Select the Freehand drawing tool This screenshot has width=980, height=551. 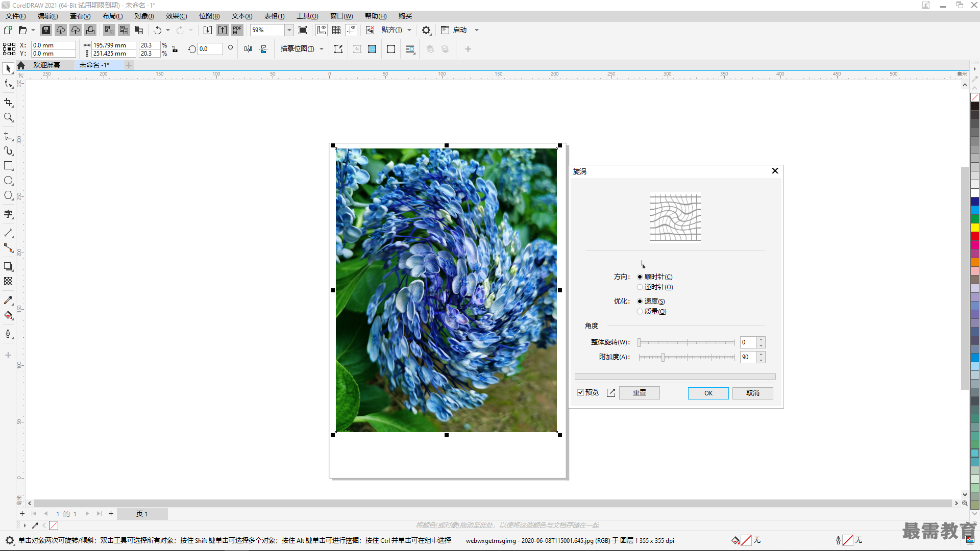click(x=8, y=136)
